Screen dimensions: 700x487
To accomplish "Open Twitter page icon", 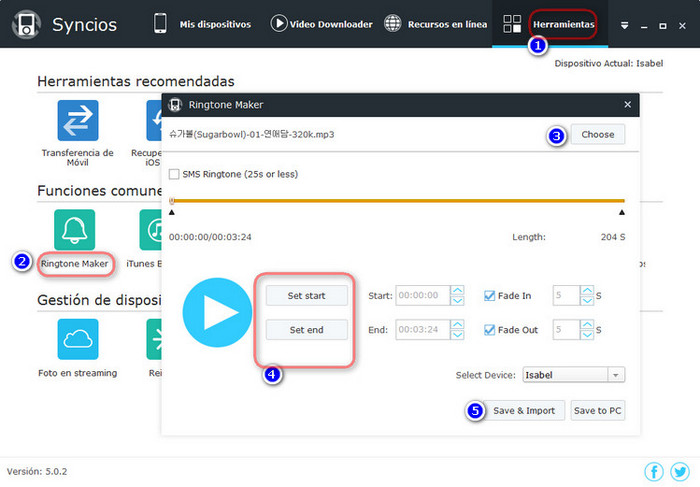I will 680,471.
